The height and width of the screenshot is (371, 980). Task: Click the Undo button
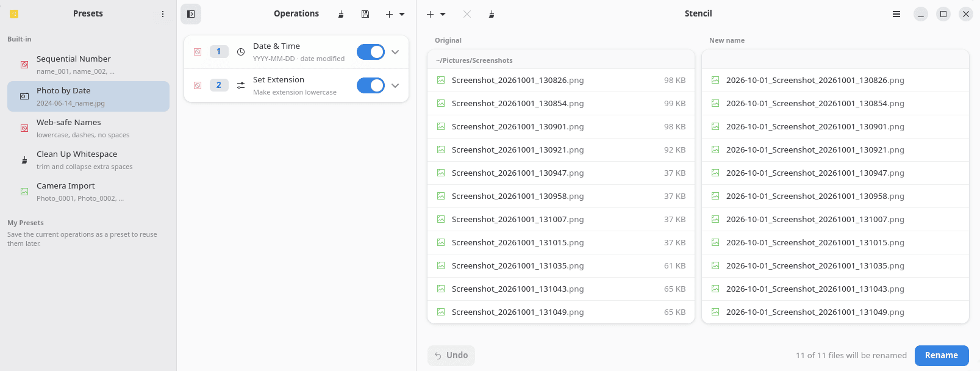(451, 355)
